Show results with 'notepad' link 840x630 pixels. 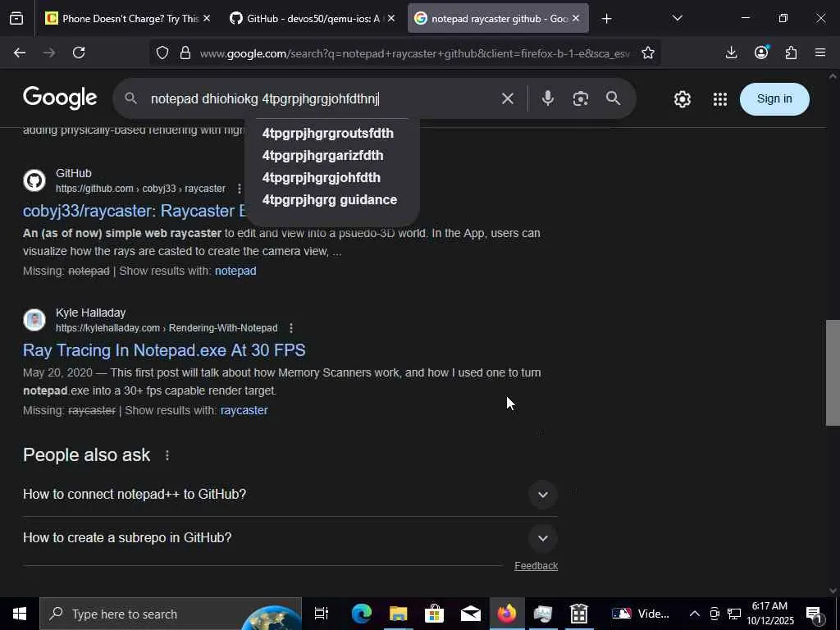point(235,271)
